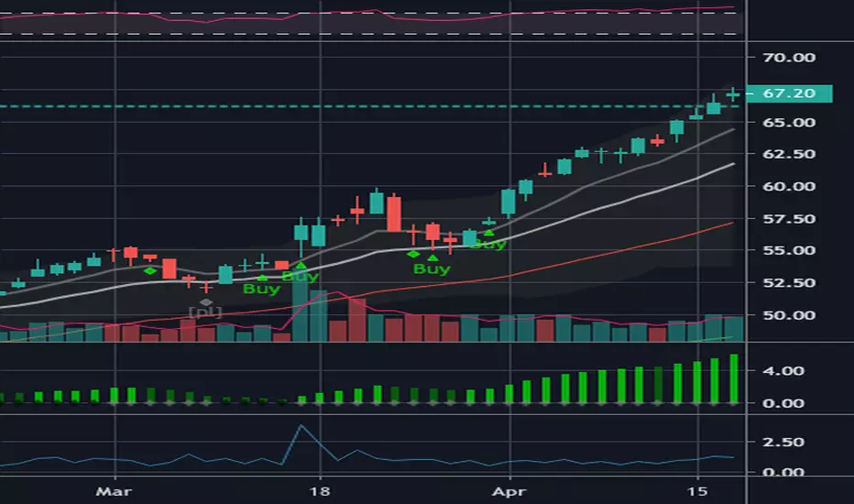This screenshot has height=504, width=854.
Task: Select the 57.50 price axis label
Action: pyautogui.click(x=789, y=218)
